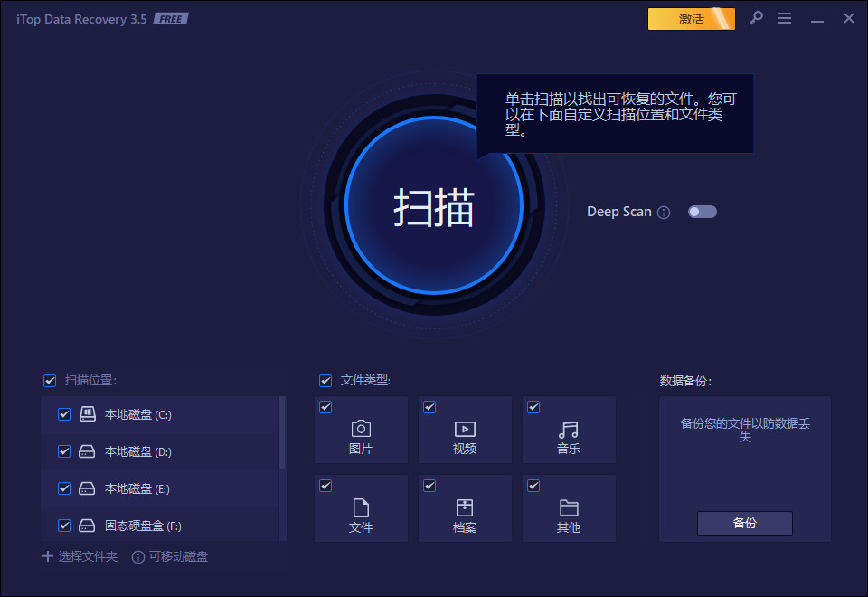Select the 本地磁盘 (D:) label
Viewport: 868px width, 597px height.
137,452
